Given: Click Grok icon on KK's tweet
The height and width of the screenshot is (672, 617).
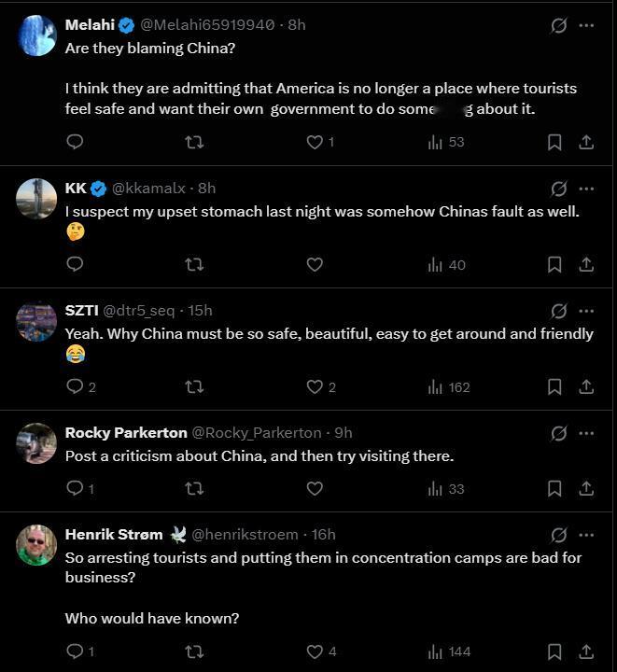Looking at the screenshot, I should [x=558, y=189].
